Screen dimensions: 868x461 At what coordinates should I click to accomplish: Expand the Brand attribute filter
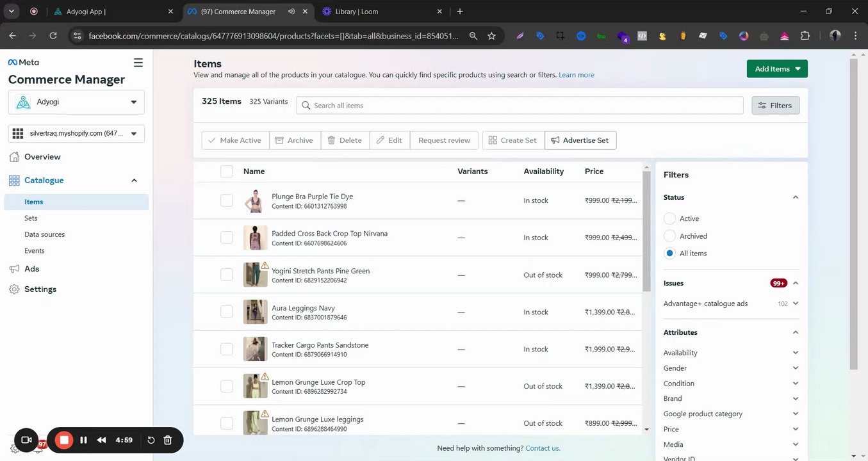coord(796,398)
